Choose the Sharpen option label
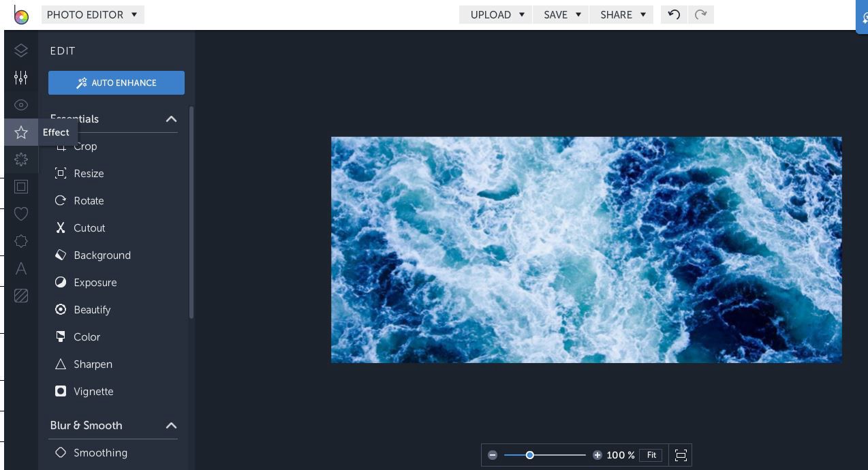868x470 pixels. click(x=93, y=364)
